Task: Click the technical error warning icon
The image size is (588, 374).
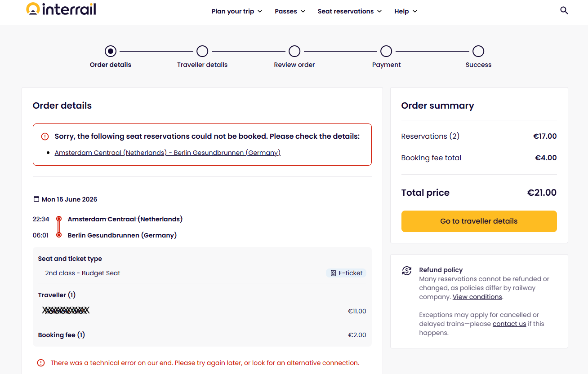Action: pos(41,363)
